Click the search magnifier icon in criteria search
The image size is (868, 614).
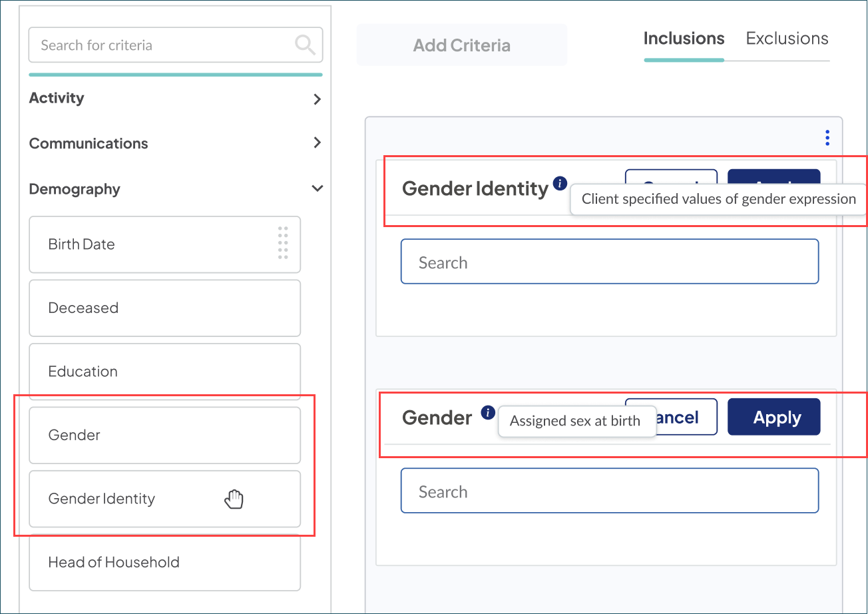coord(305,45)
